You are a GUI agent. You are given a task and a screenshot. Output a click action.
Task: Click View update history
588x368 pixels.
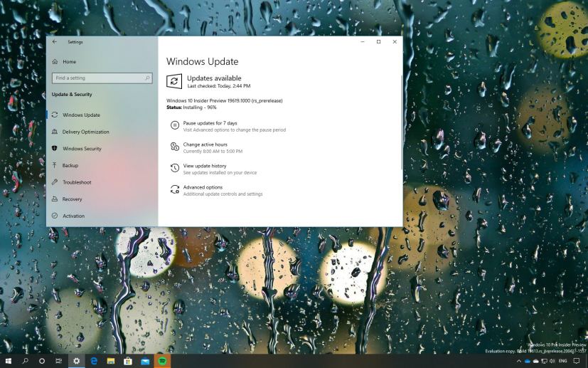(x=205, y=166)
